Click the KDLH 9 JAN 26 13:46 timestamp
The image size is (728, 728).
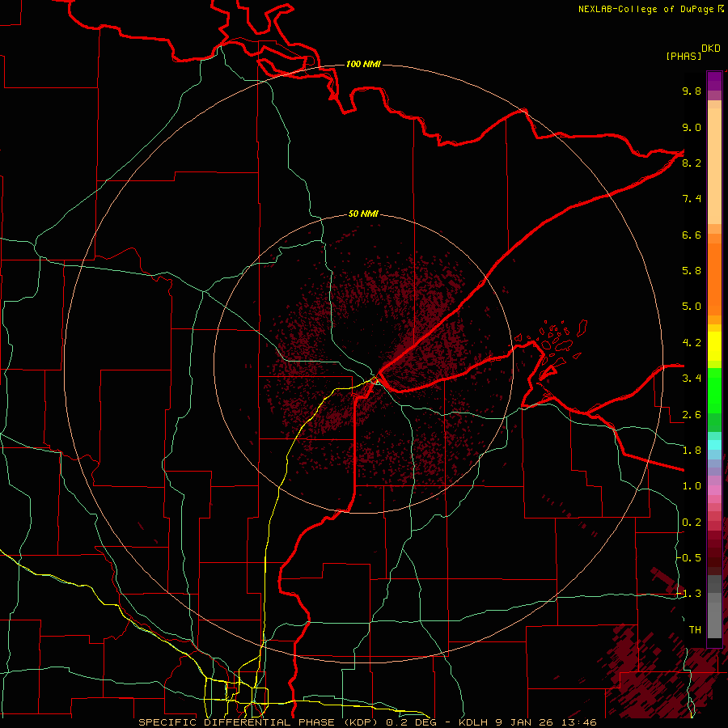(x=527, y=722)
